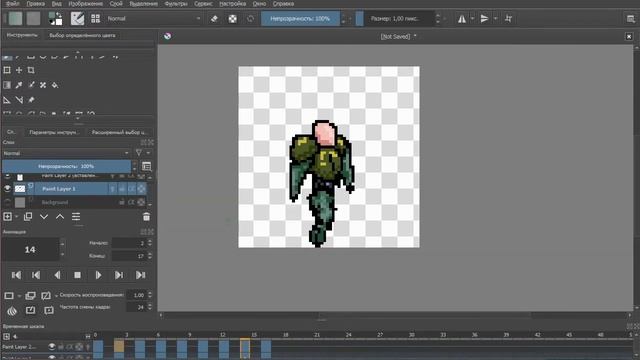Open the gradient chooser in toolbar
The width and height of the screenshot is (640, 360).
tap(15, 18)
